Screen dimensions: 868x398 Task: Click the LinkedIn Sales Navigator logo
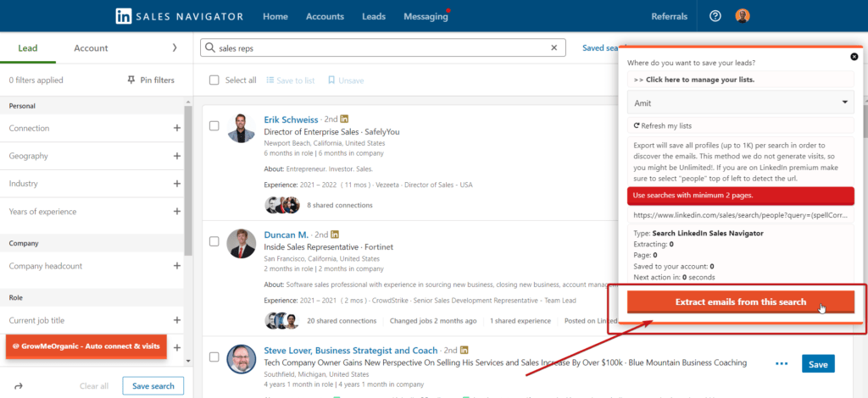tap(180, 16)
